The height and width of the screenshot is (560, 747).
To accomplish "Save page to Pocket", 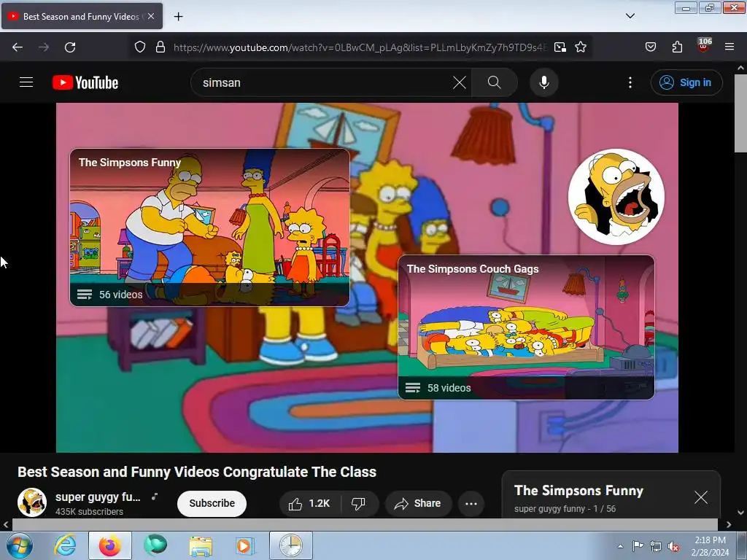I will point(650,47).
